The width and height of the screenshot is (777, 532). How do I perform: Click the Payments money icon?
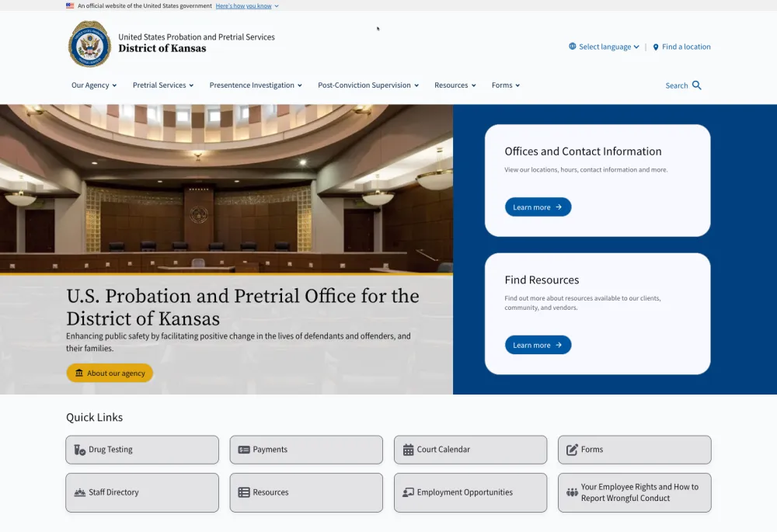pyautogui.click(x=244, y=450)
